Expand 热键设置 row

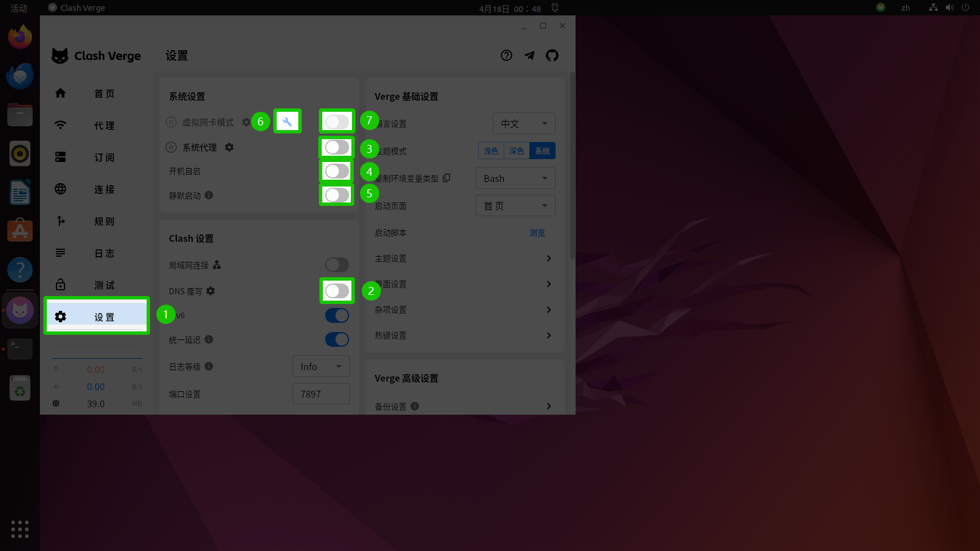[465, 335]
